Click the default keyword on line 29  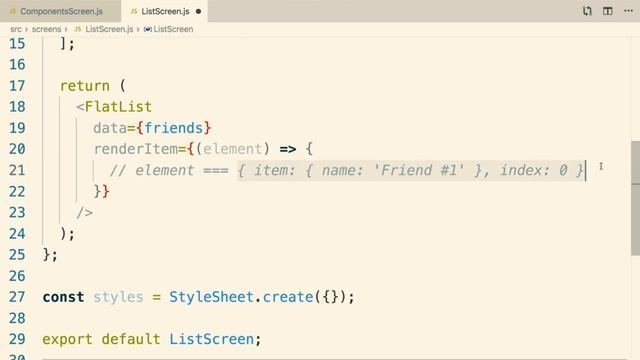(131, 339)
